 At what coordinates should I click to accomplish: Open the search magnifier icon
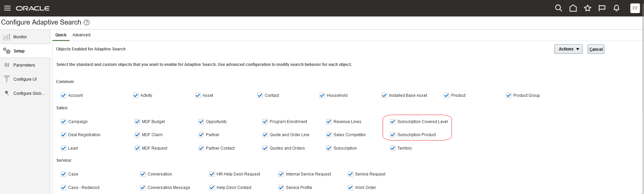tap(558, 8)
